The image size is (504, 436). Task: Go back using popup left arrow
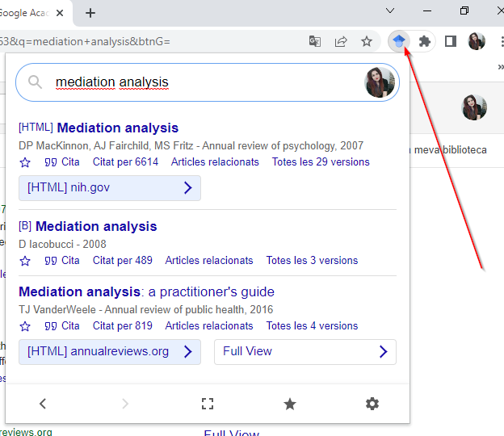pos(43,404)
